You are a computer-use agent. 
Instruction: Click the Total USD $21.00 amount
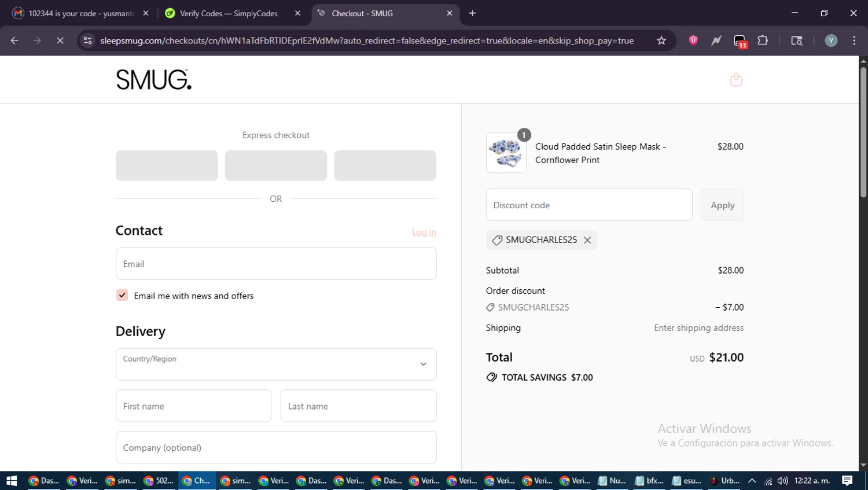click(716, 358)
